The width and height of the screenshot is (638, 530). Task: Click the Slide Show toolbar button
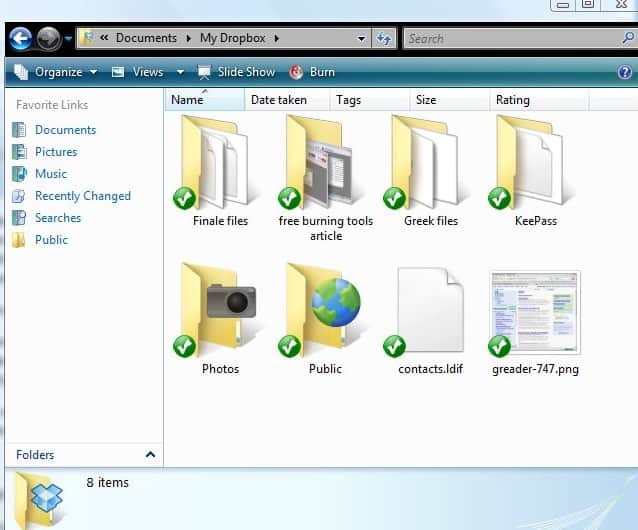(x=236, y=72)
